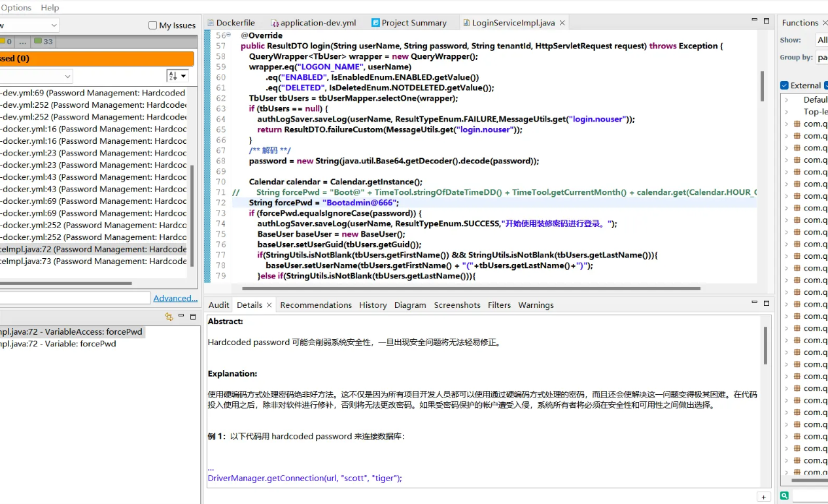Image resolution: width=828 pixels, height=504 pixels.
Task: Toggle the External checkbox in Functions
Action: tap(784, 86)
